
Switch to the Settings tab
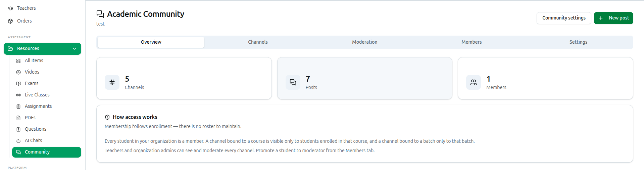pyautogui.click(x=578, y=42)
